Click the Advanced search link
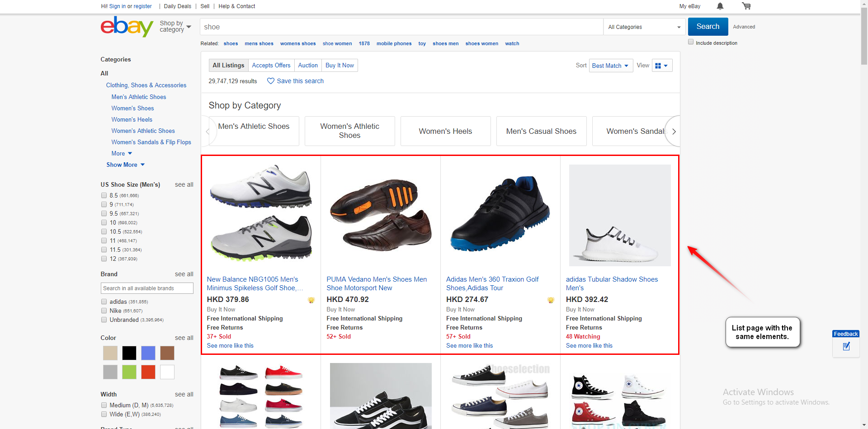The width and height of the screenshot is (868, 429). point(744,27)
